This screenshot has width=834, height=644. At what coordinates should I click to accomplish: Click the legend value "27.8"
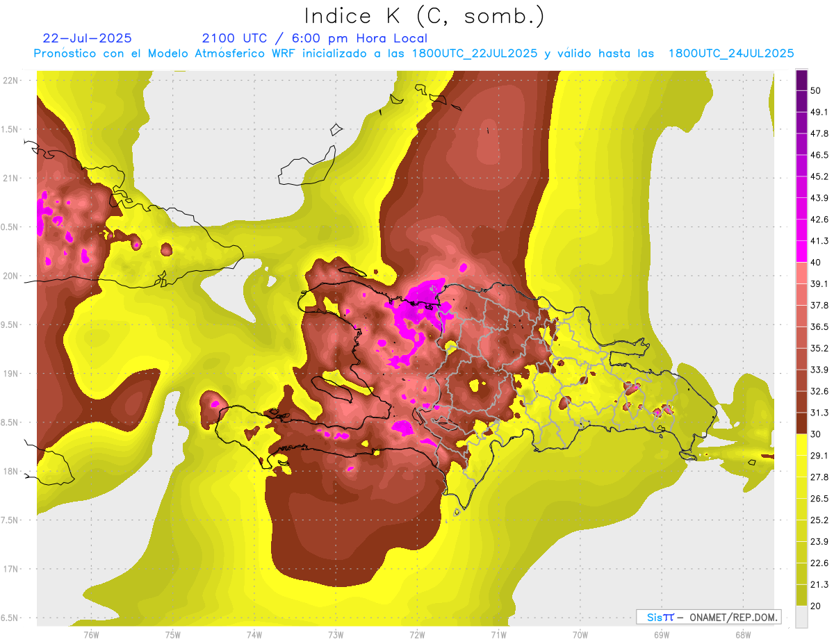click(x=819, y=477)
